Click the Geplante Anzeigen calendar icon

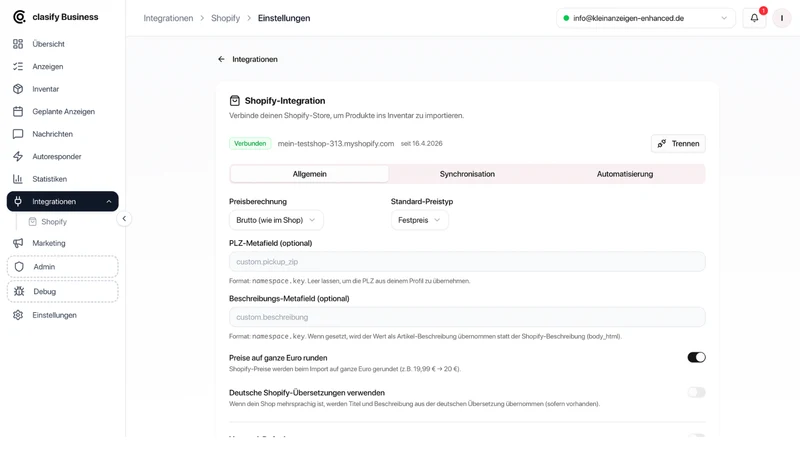(x=18, y=111)
